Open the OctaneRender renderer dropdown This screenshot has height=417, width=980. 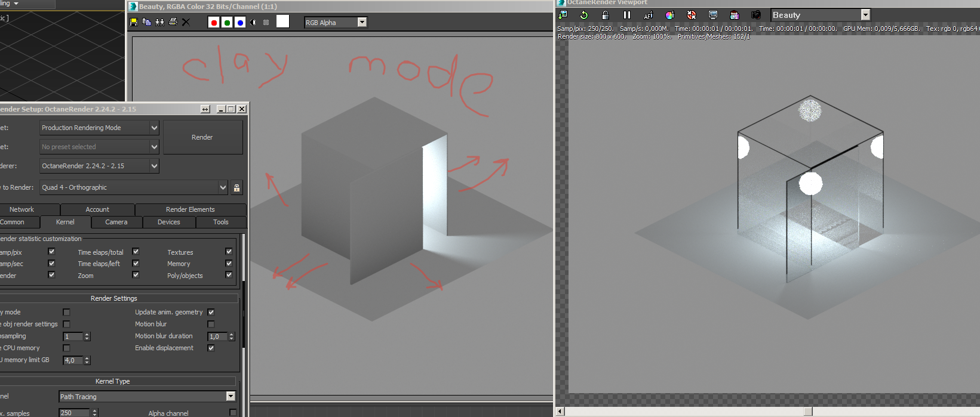coord(99,166)
